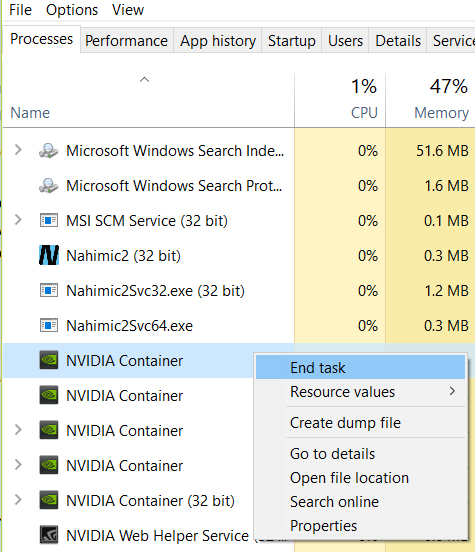Sort by the Name column header
The width and height of the screenshot is (475, 552).
click(30, 113)
